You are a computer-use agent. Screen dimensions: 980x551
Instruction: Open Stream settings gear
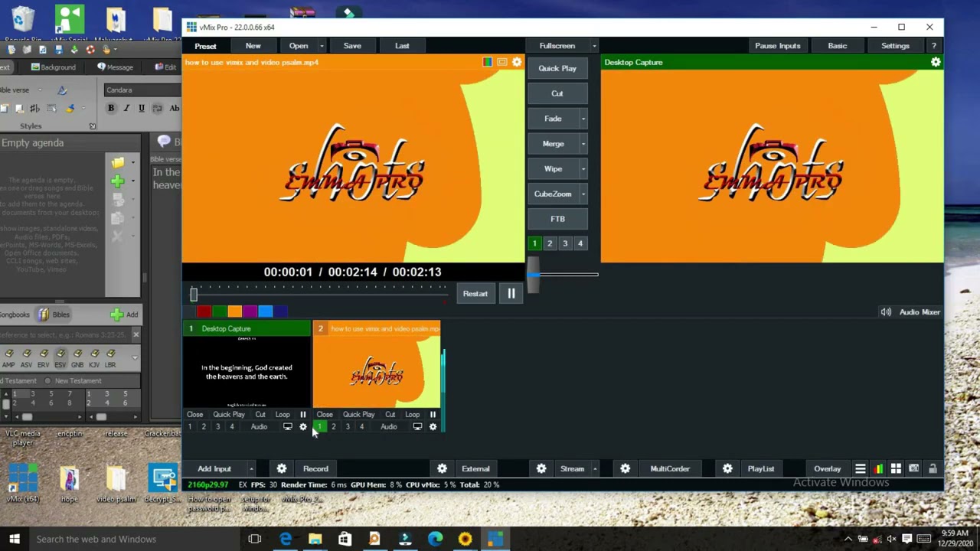541,469
